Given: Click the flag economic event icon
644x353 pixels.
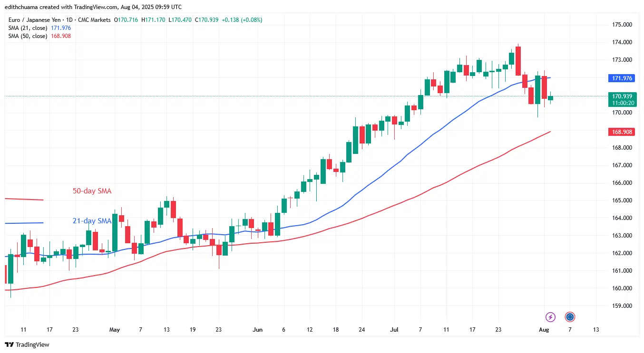Looking at the screenshot, I should (x=570, y=317).
